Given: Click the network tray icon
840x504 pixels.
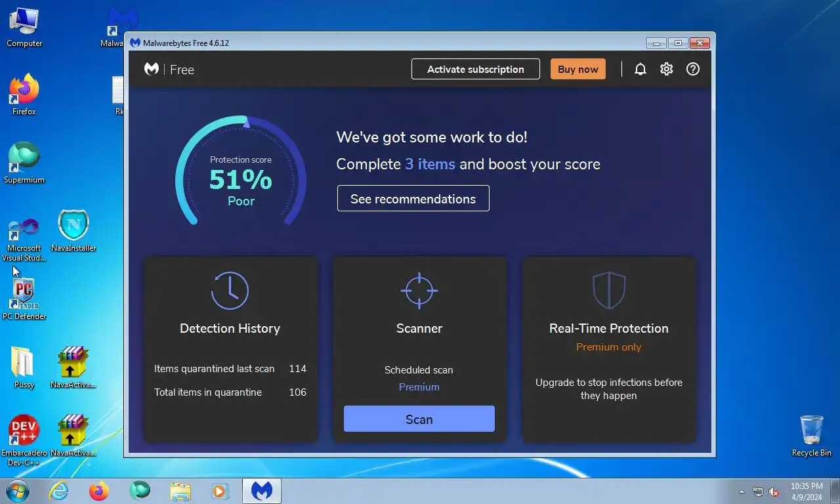Looking at the screenshot, I should click(758, 492).
